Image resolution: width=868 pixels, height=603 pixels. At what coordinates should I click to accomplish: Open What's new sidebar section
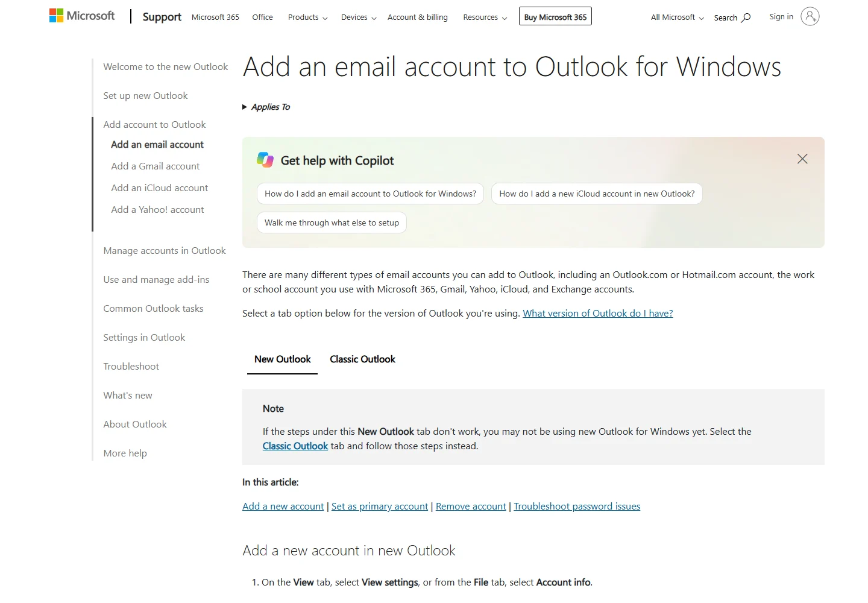(x=128, y=396)
